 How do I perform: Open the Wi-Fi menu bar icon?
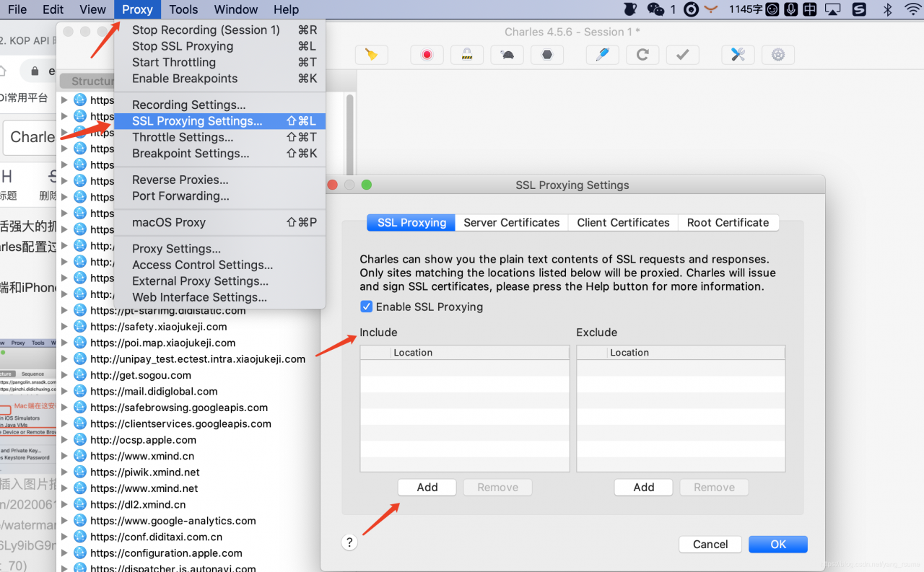click(913, 9)
